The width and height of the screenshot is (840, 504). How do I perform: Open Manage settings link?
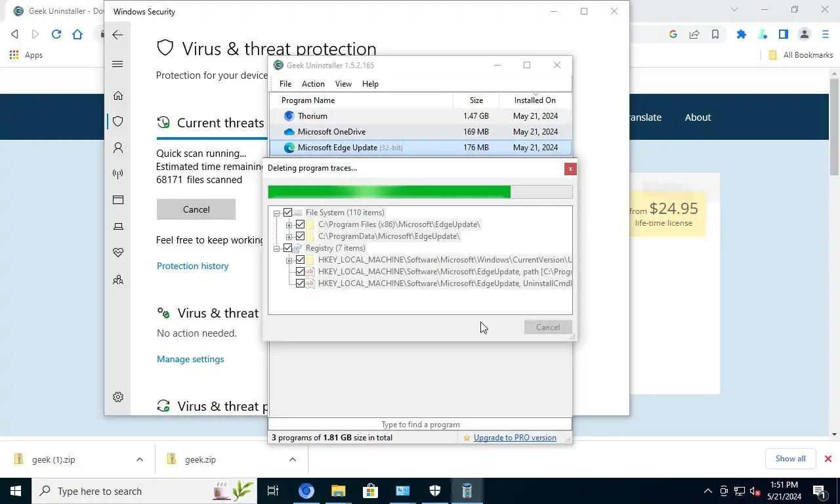(190, 359)
